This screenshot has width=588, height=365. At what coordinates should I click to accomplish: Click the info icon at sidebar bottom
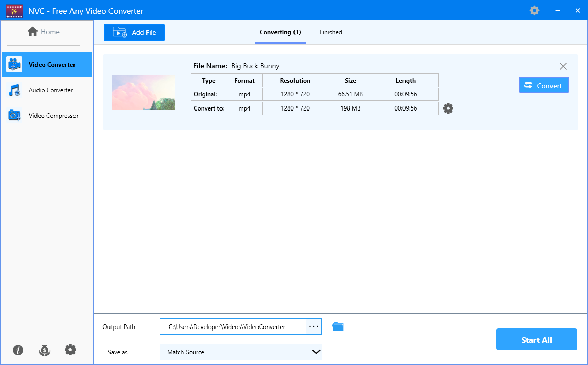click(x=18, y=350)
